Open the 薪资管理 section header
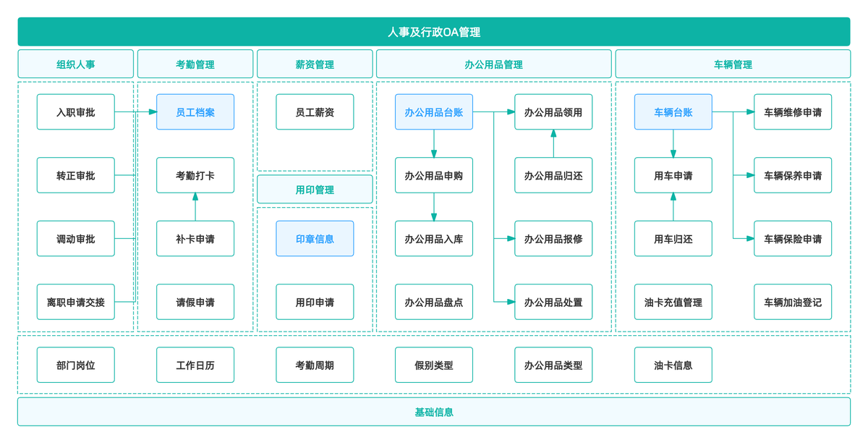The width and height of the screenshot is (868, 443). point(315,64)
